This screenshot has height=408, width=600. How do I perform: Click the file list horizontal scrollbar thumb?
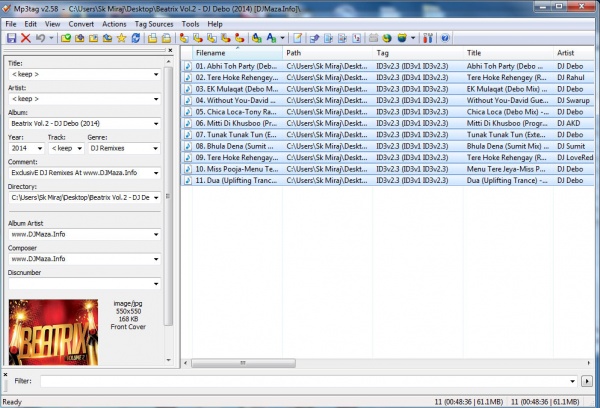click(x=243, y=363)
